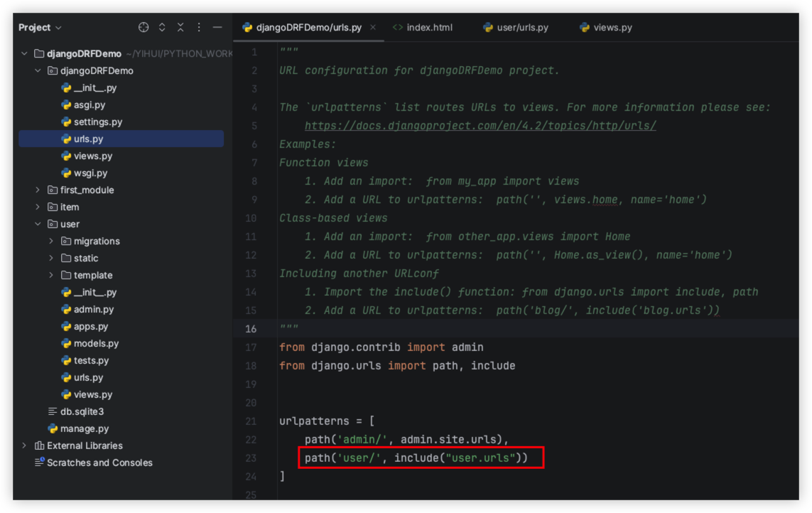This screenshot has height=513, width=812.
Task: Open the Django docs URL link
Action: point(480,126)
